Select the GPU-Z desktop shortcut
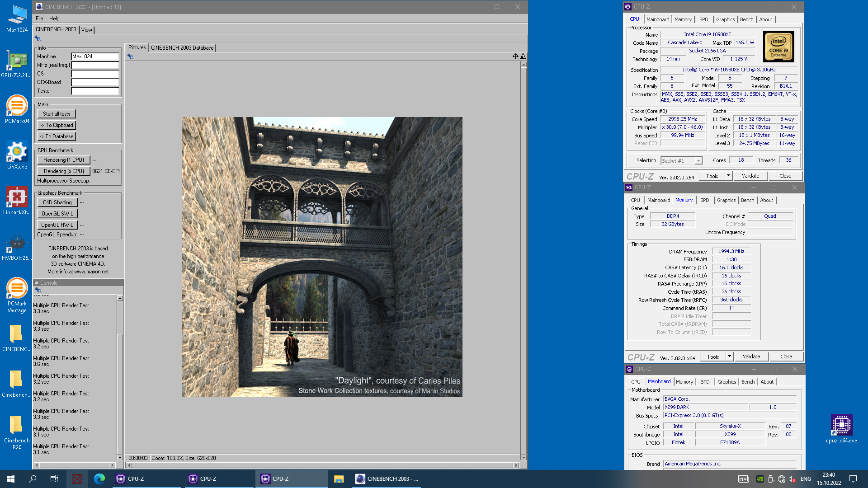Image resolution: width=868 pixels, height=488 pixels. coord(17,64)
